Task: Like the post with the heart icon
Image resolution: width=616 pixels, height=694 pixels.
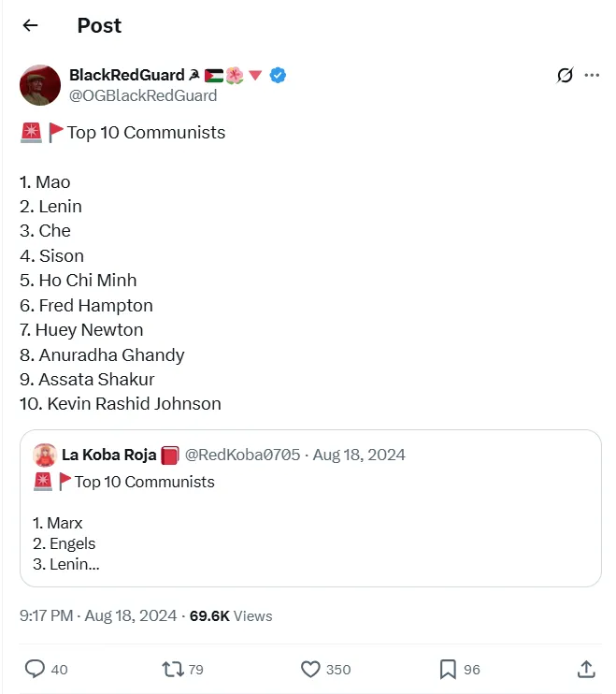Action: pyautogui.click(x=311, y=669)
